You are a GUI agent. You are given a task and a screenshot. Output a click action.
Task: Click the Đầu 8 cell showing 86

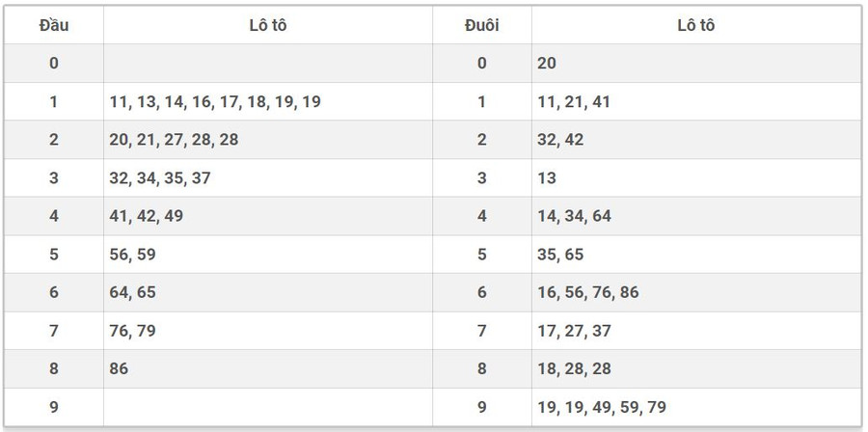click(x=120, y=368)
